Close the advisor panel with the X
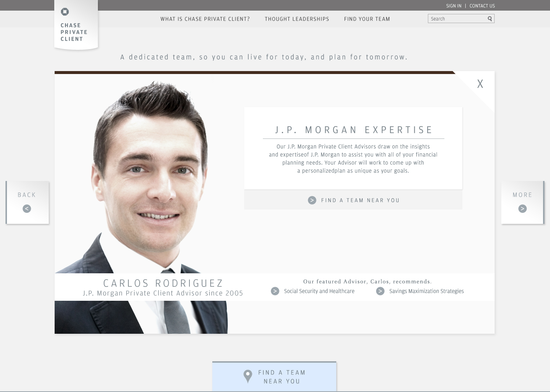This screenshot has height=392, width=550. 480,84
